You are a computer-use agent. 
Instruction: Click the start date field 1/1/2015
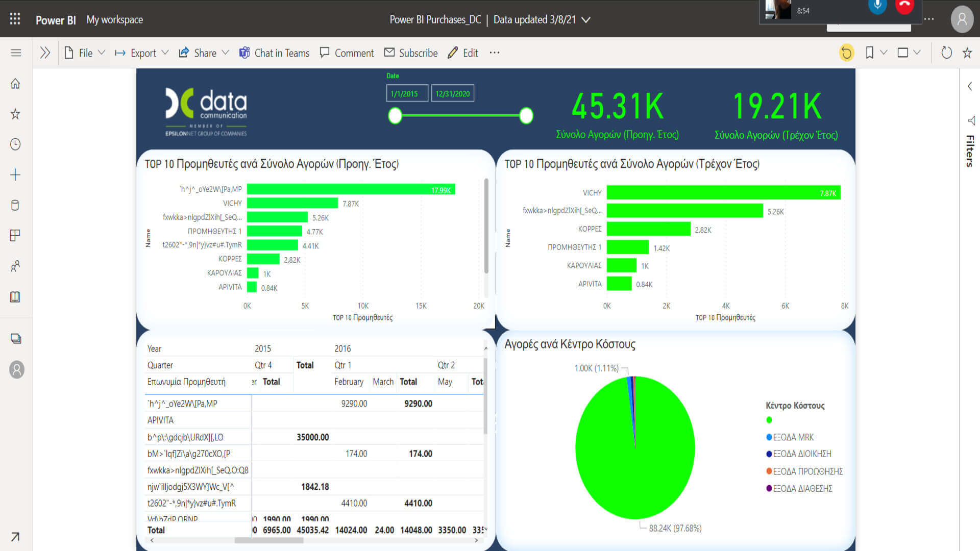click(407, 93)
